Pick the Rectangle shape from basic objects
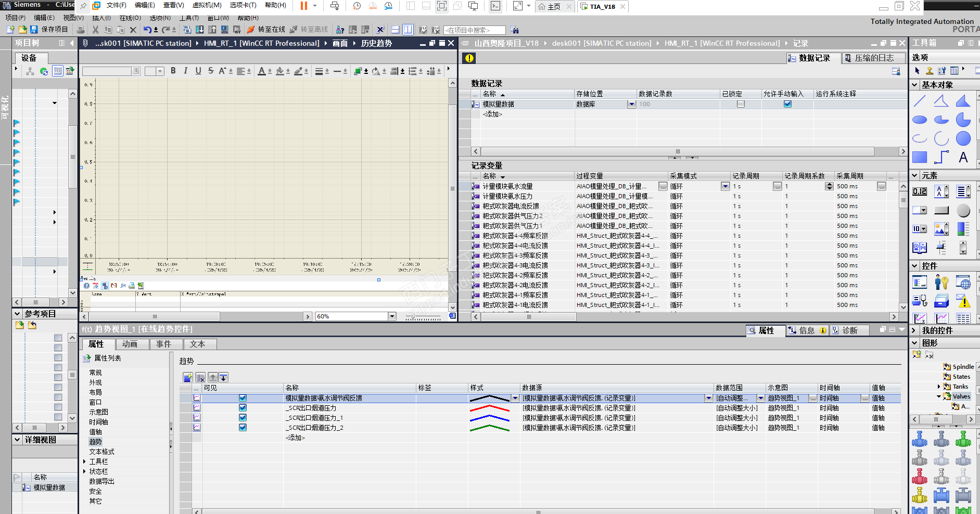 click(x=920, y=157)
